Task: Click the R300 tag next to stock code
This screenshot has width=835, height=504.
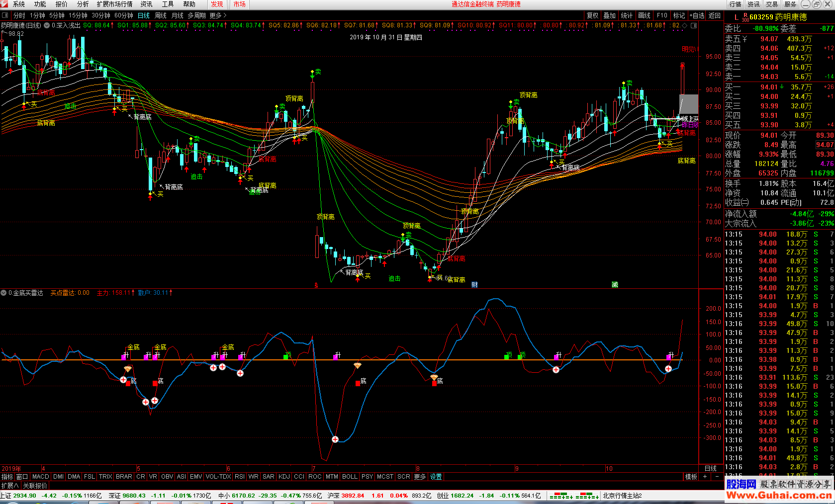Action: point(745,18)
